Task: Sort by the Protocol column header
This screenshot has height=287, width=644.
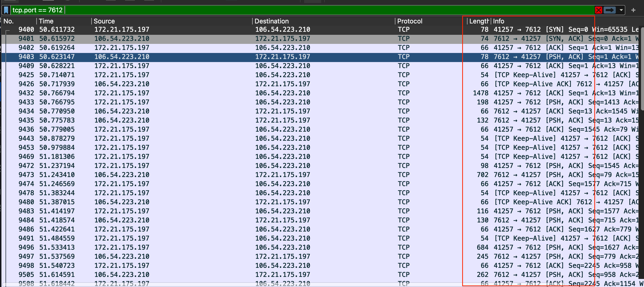Action: pos(431,21)
